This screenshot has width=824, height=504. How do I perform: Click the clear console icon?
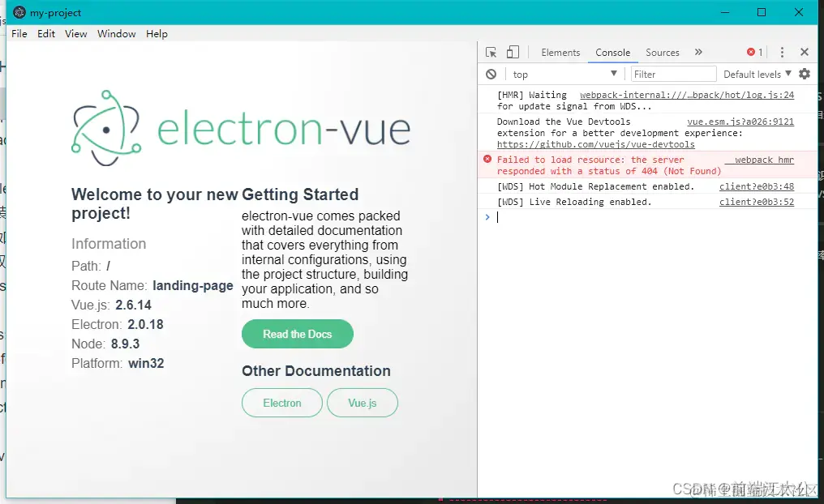[x=491, y=74]
